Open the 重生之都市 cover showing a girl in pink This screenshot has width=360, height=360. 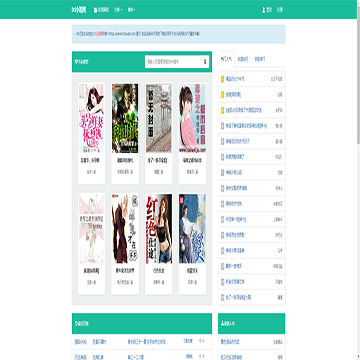point(192,118)
